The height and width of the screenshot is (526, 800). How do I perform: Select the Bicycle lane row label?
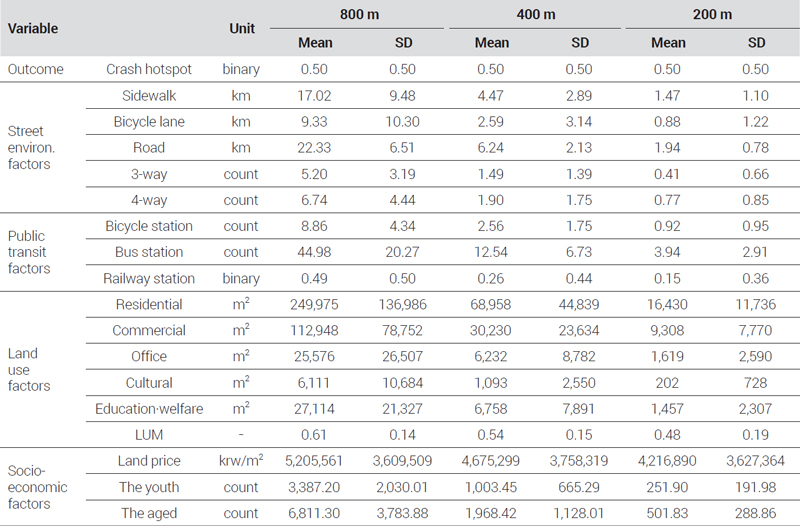point(148,122)
